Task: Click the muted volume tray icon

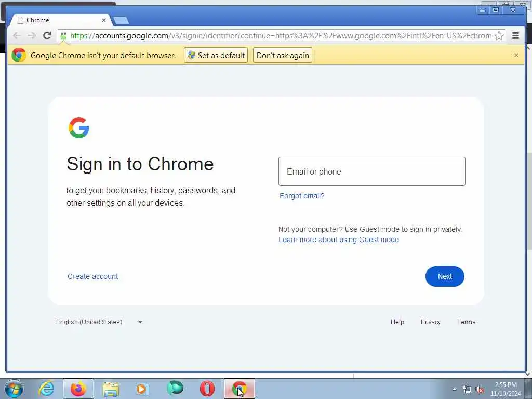Action: point(480,390)
